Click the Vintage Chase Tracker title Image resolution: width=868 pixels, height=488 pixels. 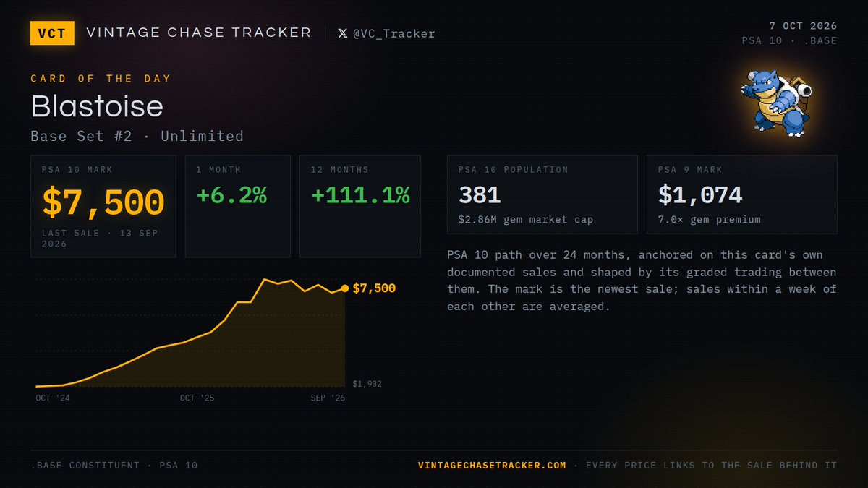[199, 33]
